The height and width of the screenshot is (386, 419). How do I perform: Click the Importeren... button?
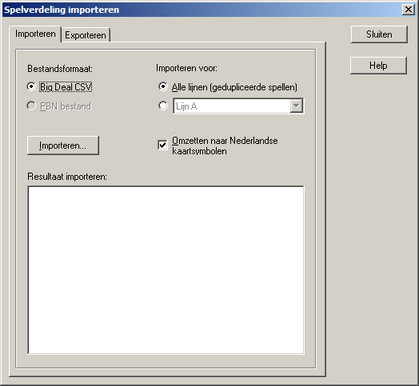63,145
